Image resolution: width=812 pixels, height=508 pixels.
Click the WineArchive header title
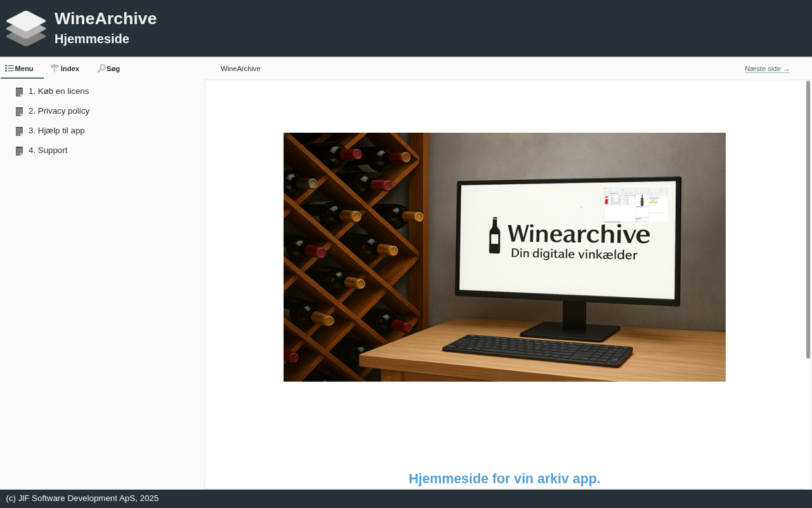105,18
